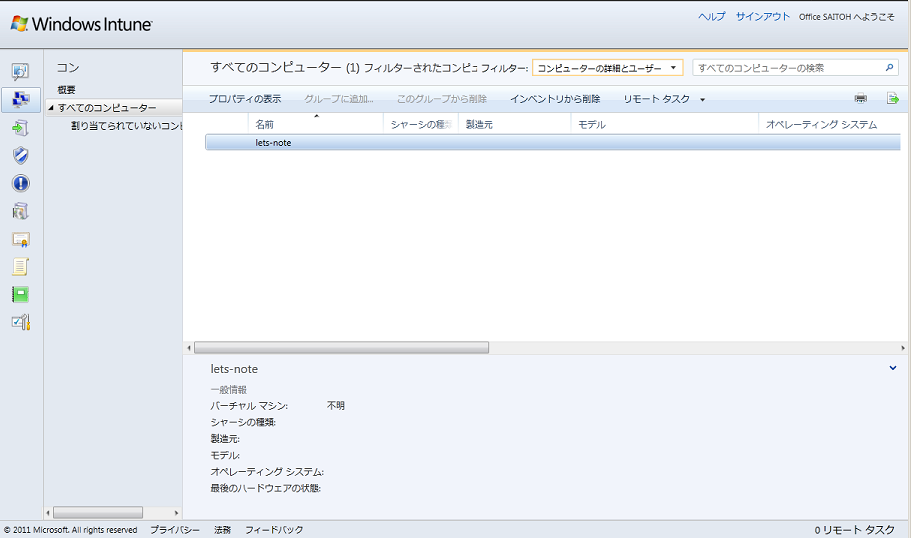Viewport: 911px width, 538px height.
Task: Click the print icon in toolbar
Action: pos(860,99)
